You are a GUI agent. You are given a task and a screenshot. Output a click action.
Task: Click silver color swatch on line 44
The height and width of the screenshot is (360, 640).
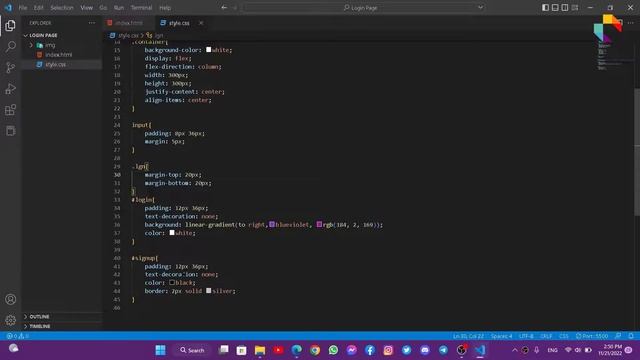pos(209,291)
